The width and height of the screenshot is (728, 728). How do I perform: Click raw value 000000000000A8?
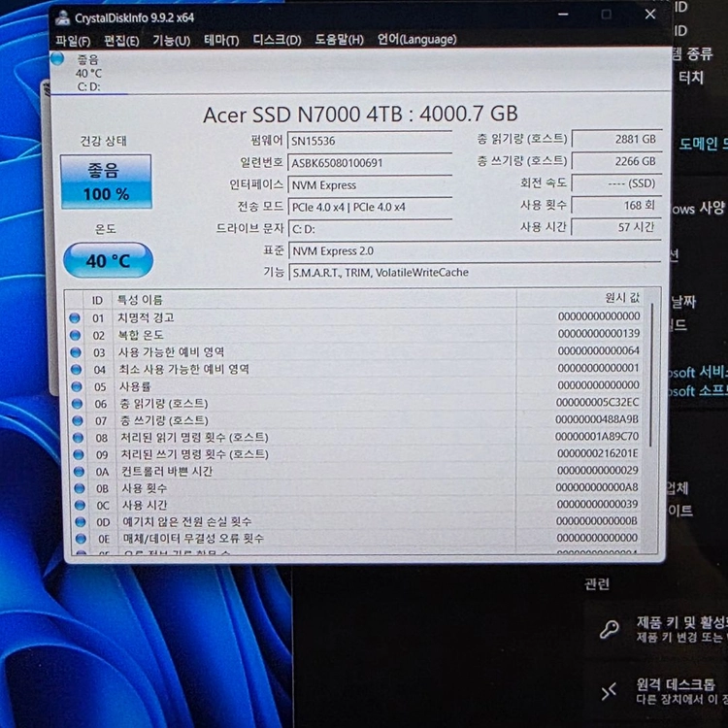pos(597,487)
